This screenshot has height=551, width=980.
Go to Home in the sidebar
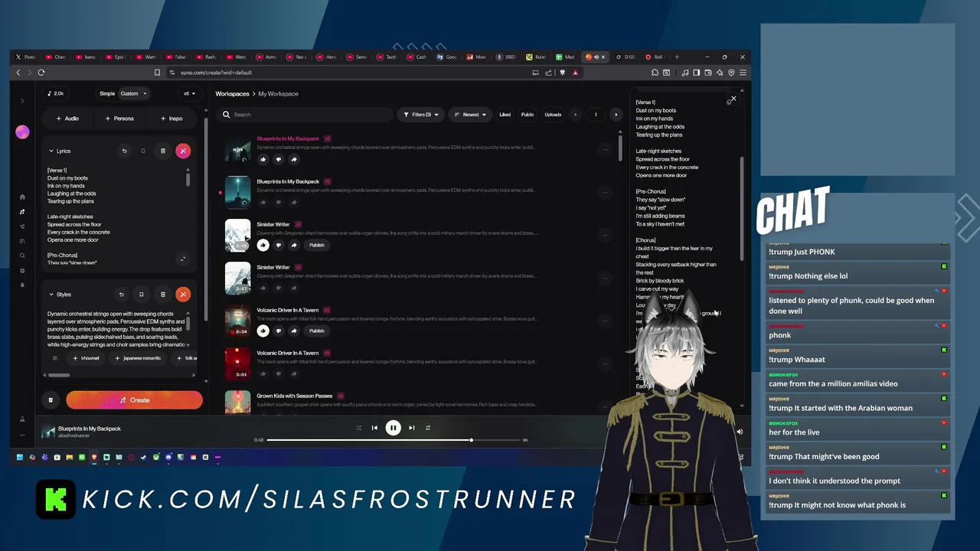click(x=22, y=197)
